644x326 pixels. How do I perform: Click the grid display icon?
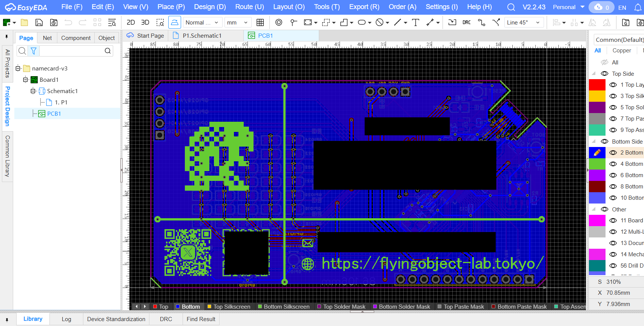coord(260,23)
